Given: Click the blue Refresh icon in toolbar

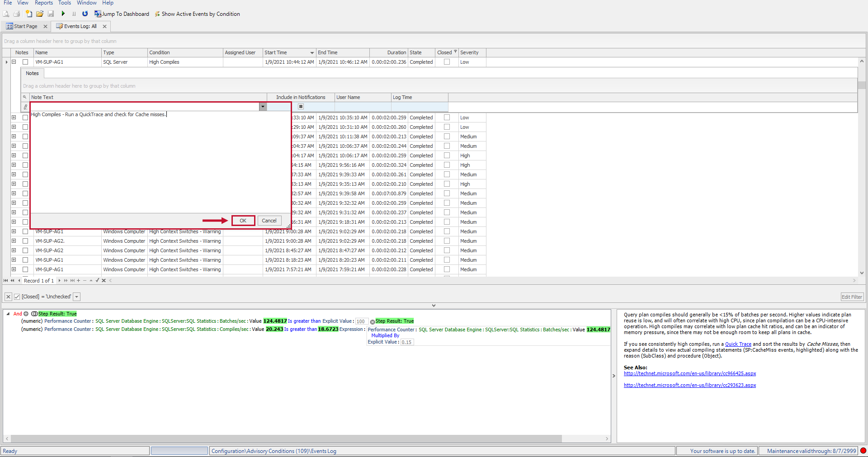Looking at the screenshot, I should 85,14.
